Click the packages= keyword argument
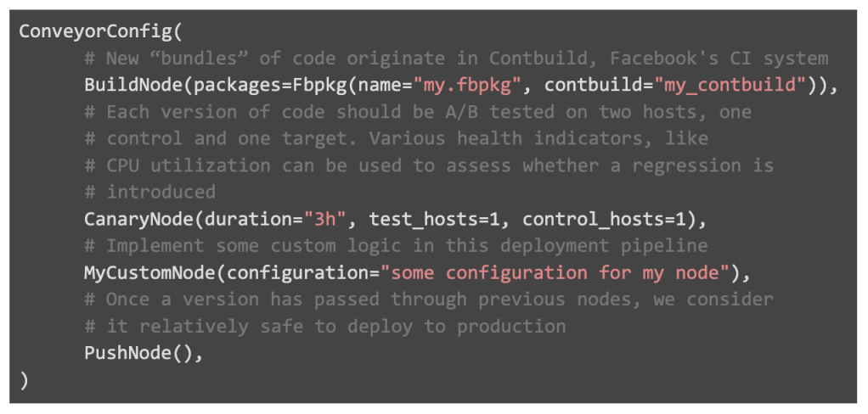868x414 pixels. click(x=242, y=87)
